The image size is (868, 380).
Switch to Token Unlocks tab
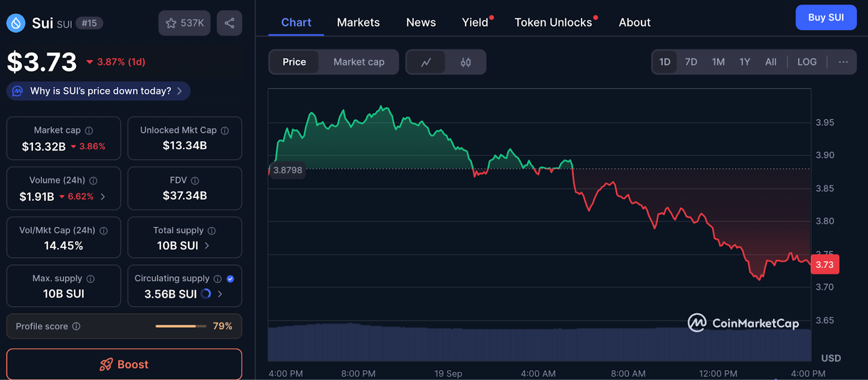553,22
